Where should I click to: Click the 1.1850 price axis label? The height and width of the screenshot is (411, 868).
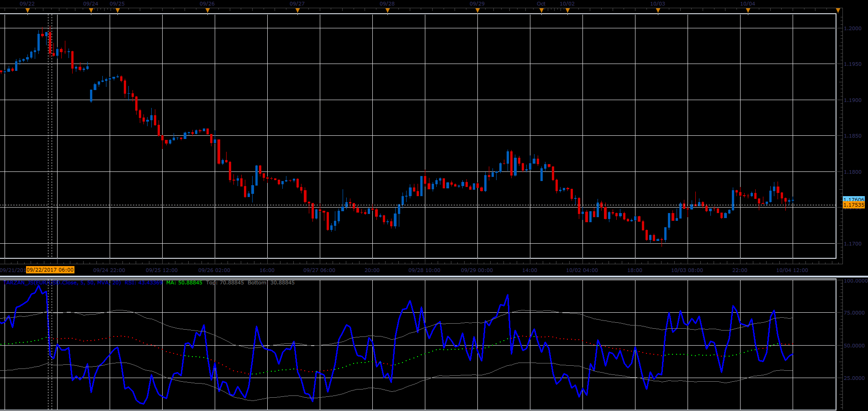coord(852,136)
